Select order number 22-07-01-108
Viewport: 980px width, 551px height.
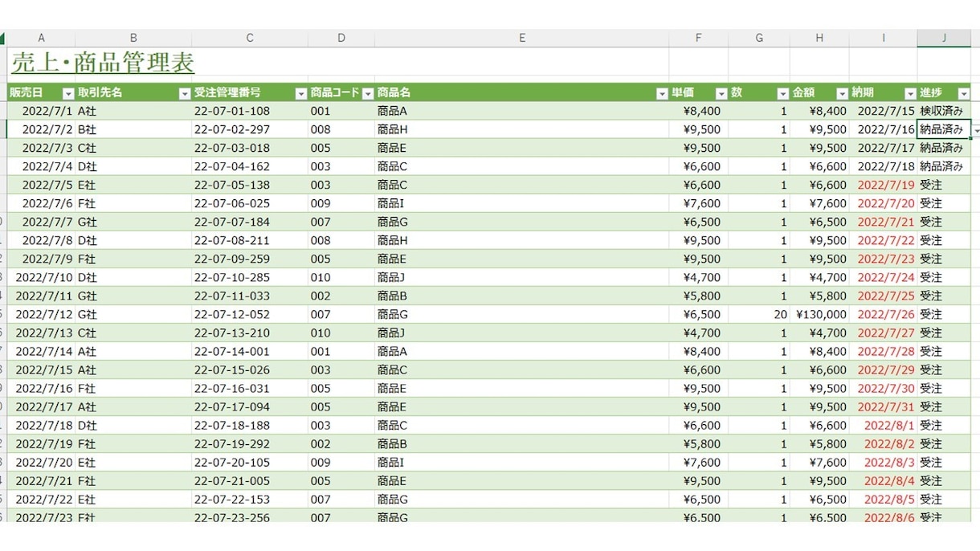(250, 111)
